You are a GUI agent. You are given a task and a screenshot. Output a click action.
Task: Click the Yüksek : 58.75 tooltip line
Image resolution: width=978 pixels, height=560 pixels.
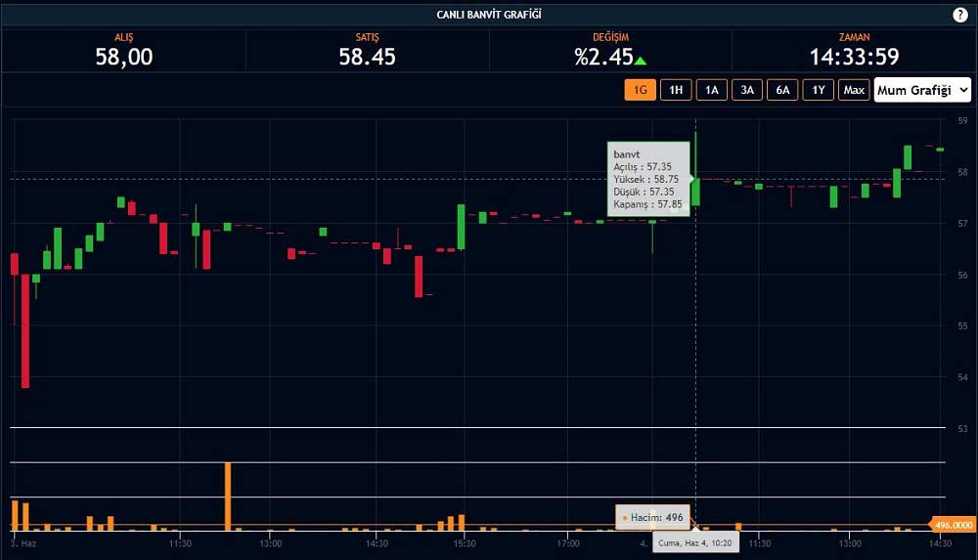(645, 179)
